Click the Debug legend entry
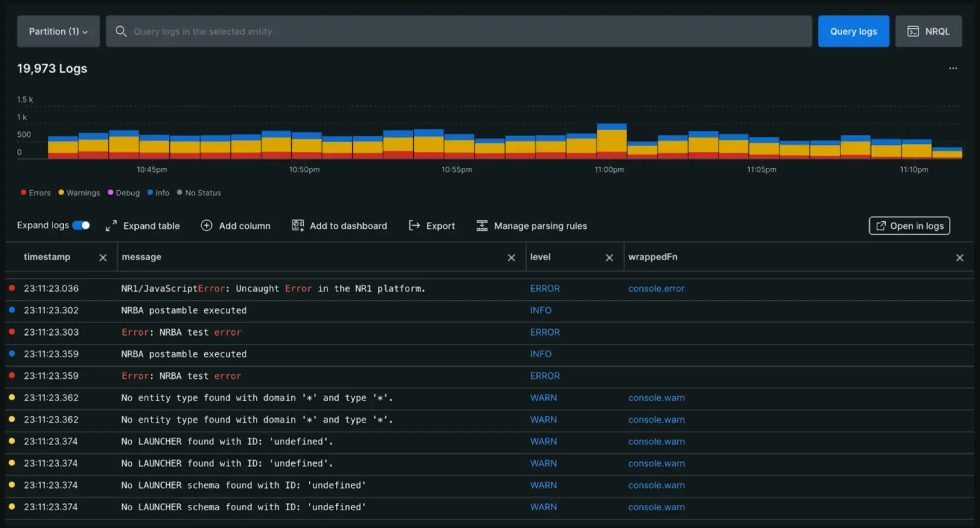 tap(124, 192)
